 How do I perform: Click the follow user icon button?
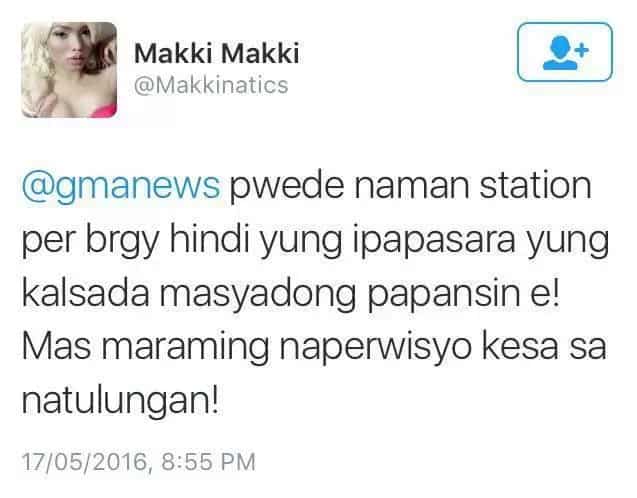[565, 52]
